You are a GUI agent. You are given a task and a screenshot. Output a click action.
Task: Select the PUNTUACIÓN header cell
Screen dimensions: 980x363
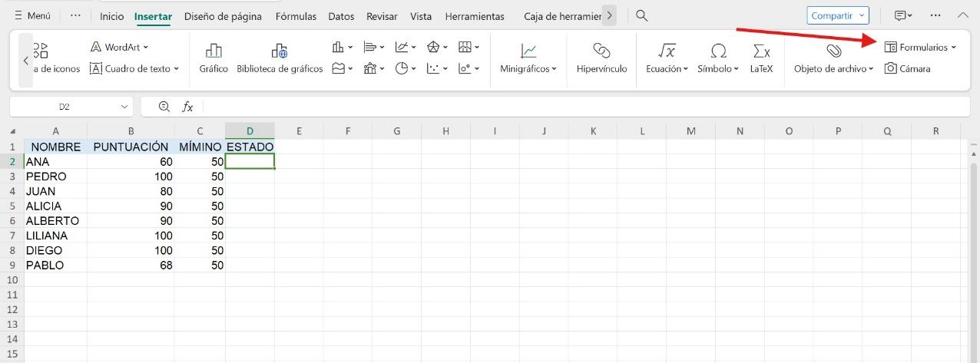point(131,147)
